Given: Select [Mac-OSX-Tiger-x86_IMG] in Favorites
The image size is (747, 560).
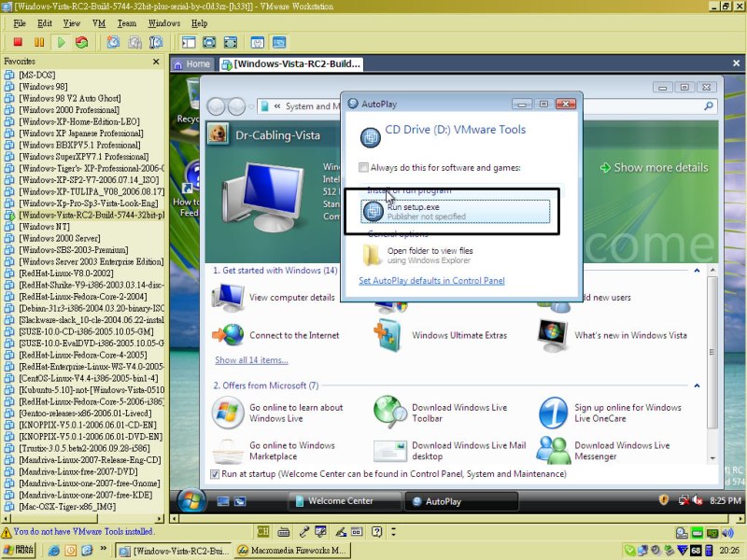Looking at the screenshot, I should coord(67,507).
